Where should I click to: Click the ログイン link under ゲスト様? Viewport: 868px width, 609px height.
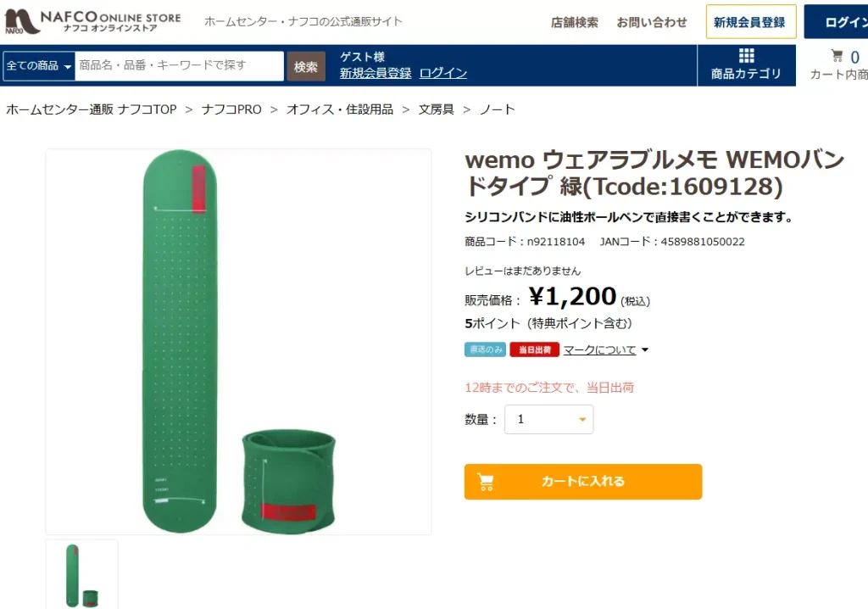(x=442, y=73)
